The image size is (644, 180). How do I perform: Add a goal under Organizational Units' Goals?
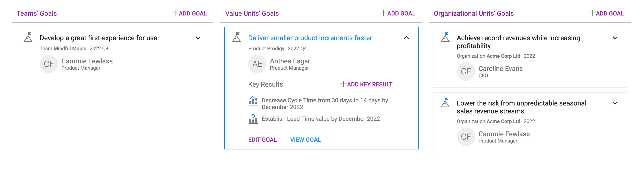(x=607, y=13)
